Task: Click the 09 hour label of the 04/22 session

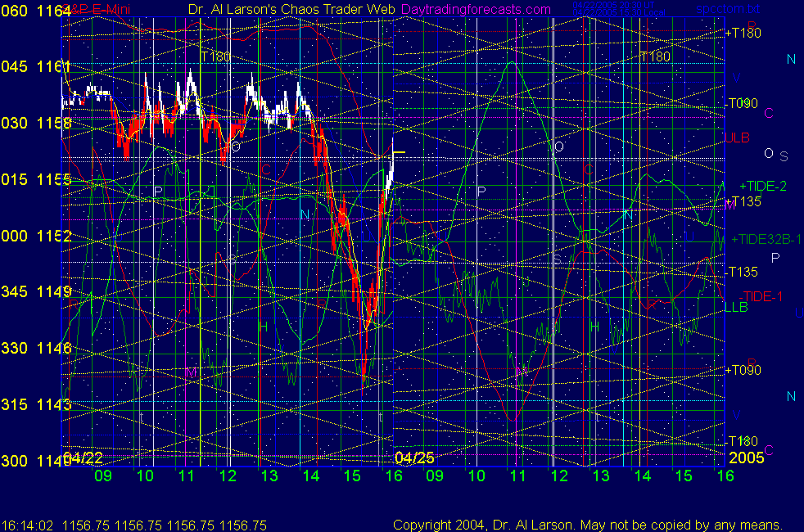Action: 103,476
